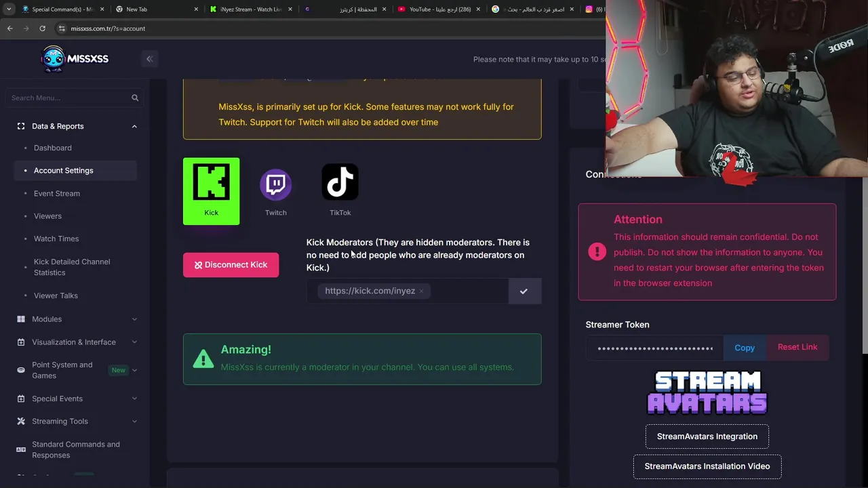
Task: Click the Disconnect Kick button
Action: 231,265
